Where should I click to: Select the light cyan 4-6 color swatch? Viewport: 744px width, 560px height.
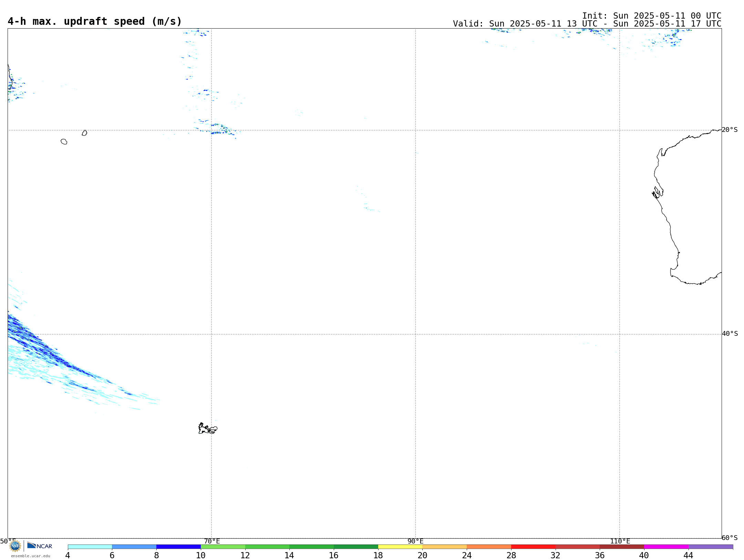tap(90, 547)
